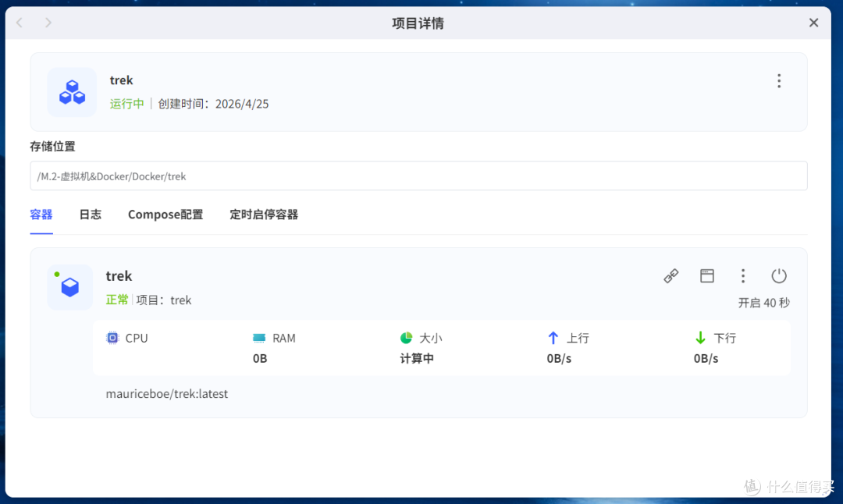The width and height of the screenshot is (843, 504).
Task: Click the trek project stacked-cubes icon
Action: (72, 92)
